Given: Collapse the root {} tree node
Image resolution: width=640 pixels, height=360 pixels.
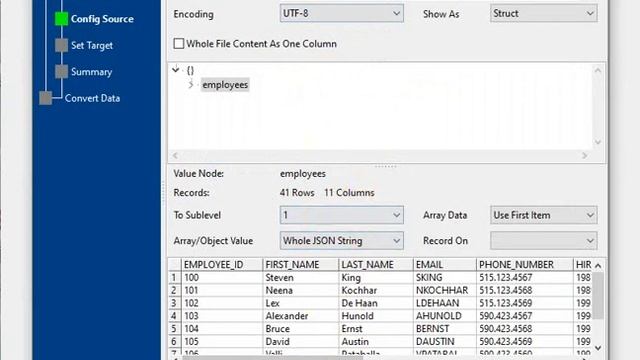Looking at the screenshot, I should point(176,69).
